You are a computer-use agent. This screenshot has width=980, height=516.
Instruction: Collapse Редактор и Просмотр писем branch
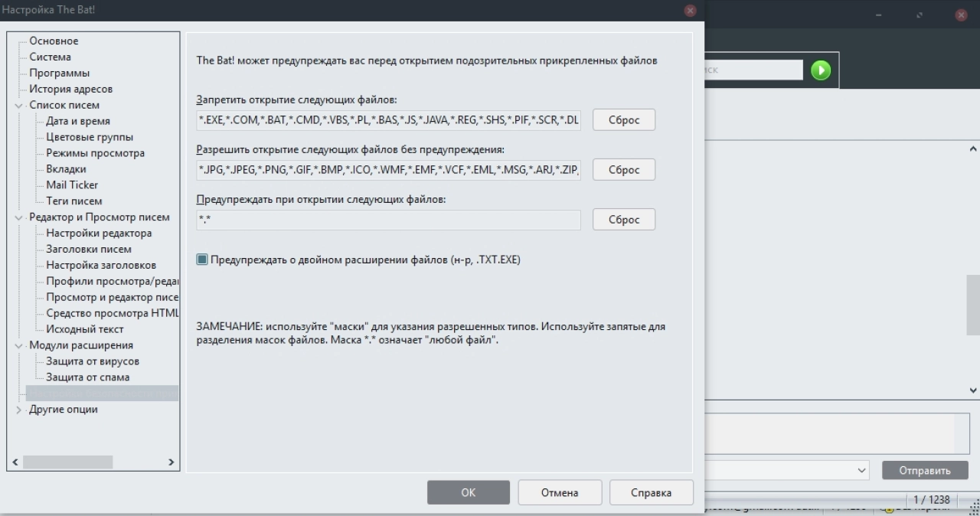(x=19, y=217)
